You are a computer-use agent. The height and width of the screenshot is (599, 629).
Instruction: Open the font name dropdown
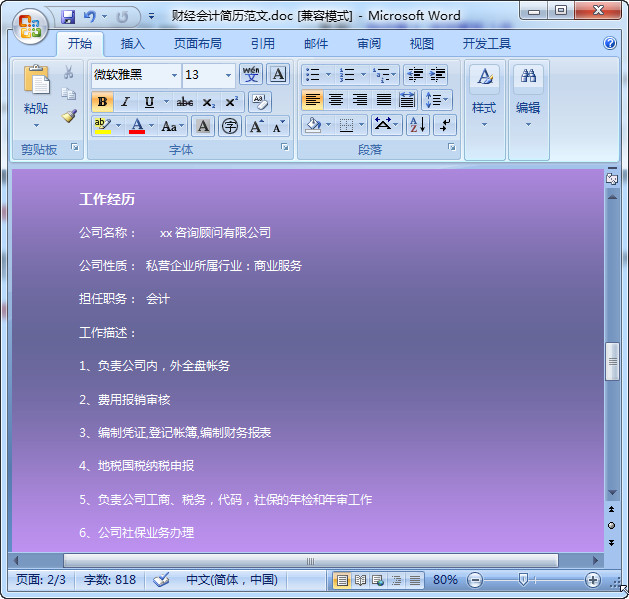click(174, 75)
